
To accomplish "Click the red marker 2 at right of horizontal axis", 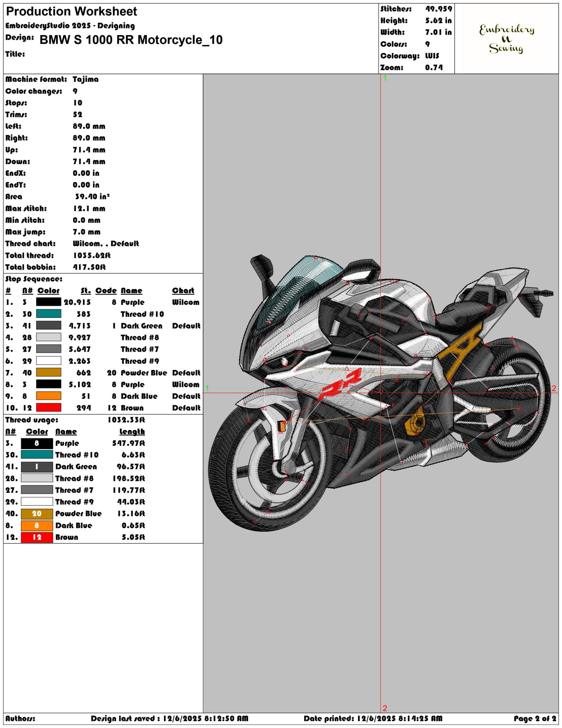I will pos(554,388).
